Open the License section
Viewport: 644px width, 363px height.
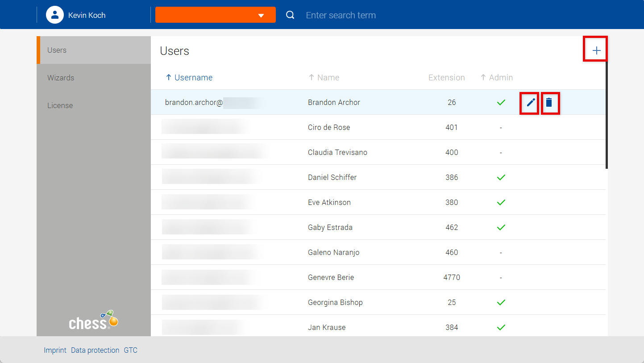click(60, 105)
